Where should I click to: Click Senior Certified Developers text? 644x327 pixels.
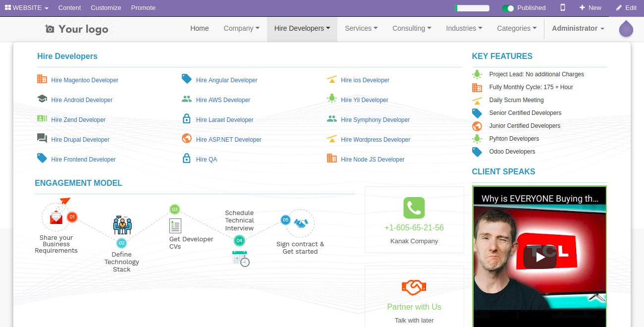(x=525, y=113)
